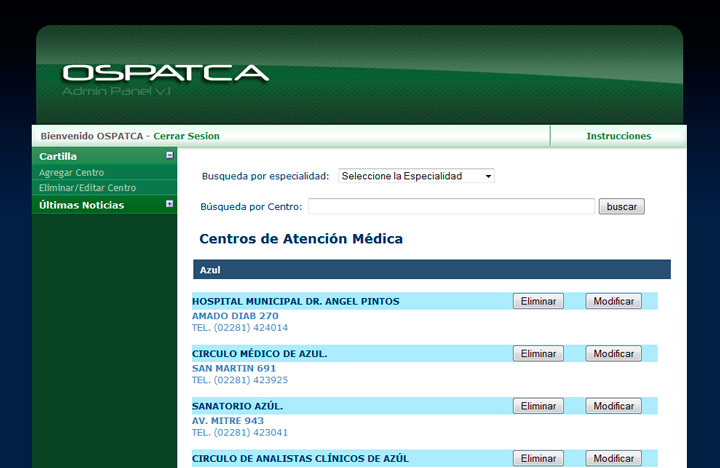The height and width of the screenshot is (468, 720).
Task: Click the address AV. MITRE 943
Action: click(x=228, y=421)
